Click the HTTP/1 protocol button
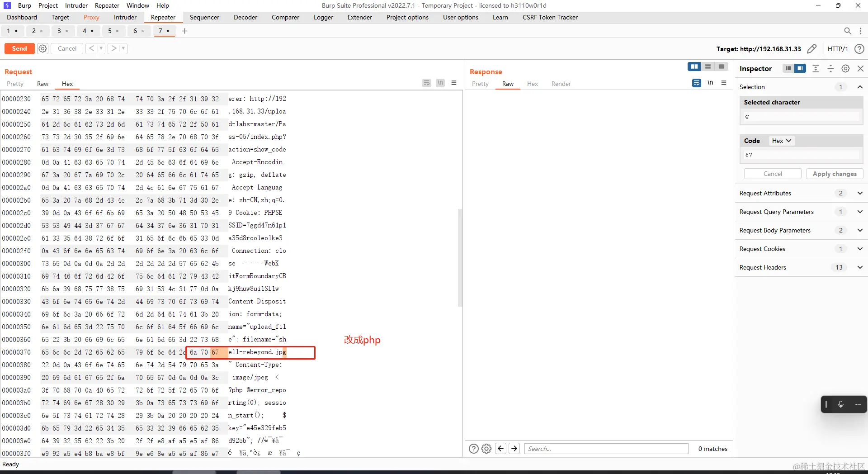The image size is (868, 474). pos(838,49)
